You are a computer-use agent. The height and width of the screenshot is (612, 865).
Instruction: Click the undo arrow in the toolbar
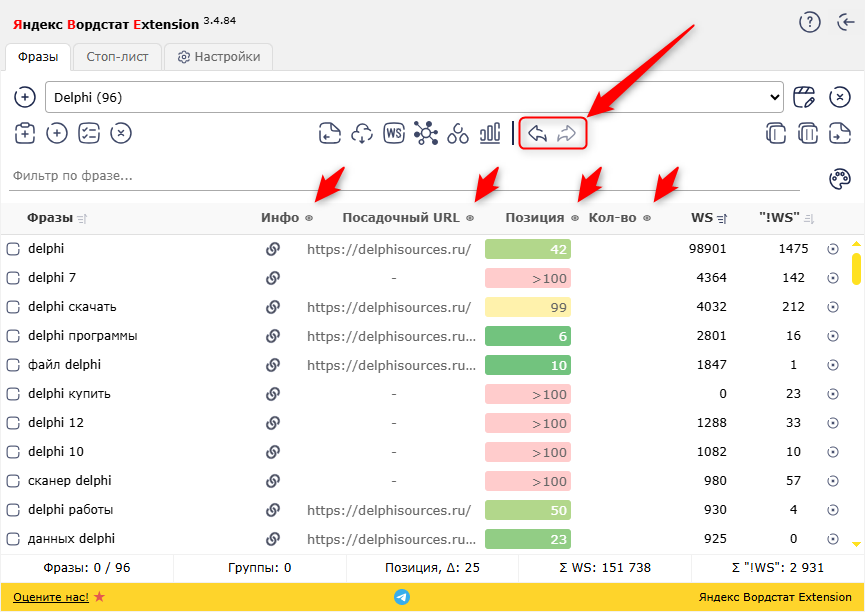pyautogui.click(x=537, y=133)
